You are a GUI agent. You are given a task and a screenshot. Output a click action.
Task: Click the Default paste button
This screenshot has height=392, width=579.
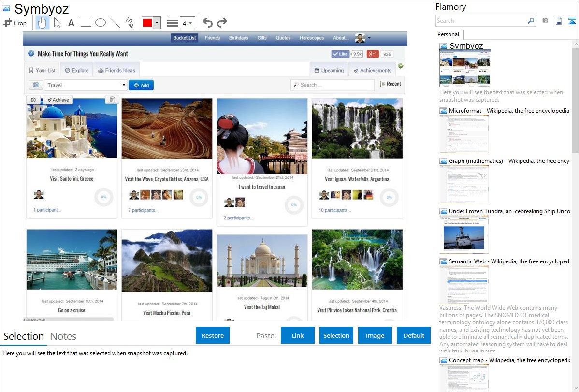coord(414,335)
